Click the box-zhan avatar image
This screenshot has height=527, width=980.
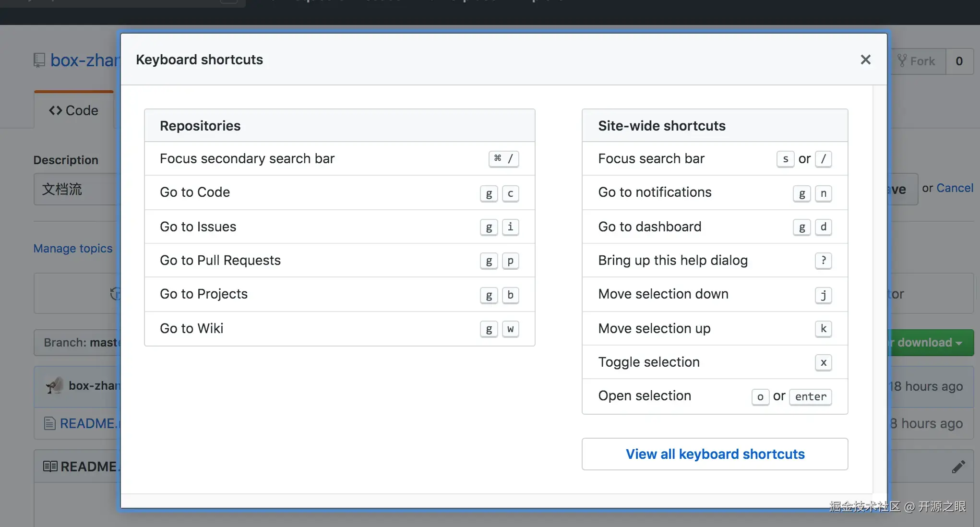(x=54, y=385)
